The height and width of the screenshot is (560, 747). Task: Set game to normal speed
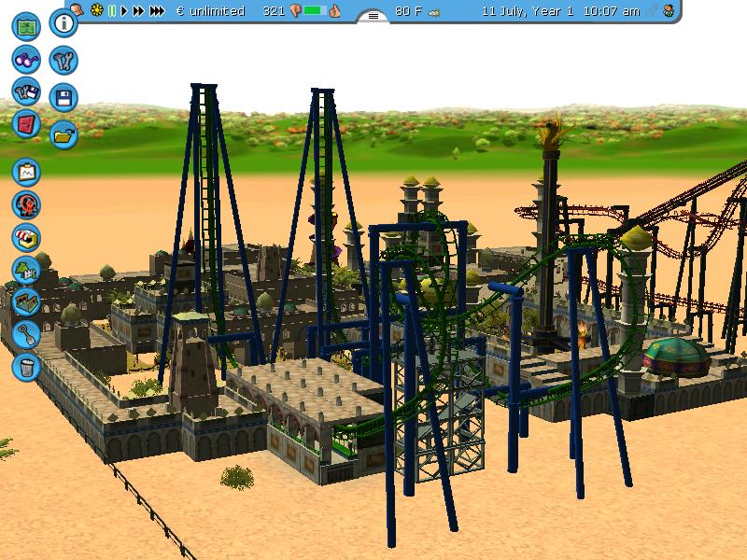(124, 10)
